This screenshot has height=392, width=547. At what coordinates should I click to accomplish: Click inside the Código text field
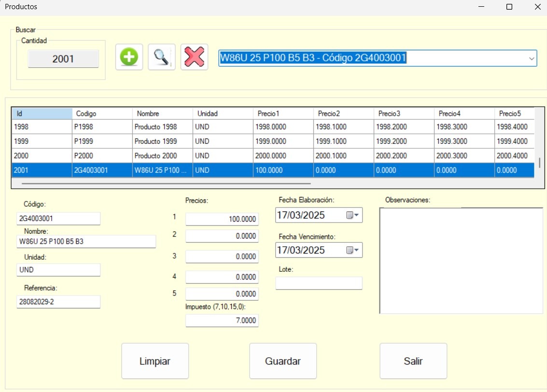[x=58, y=218]
